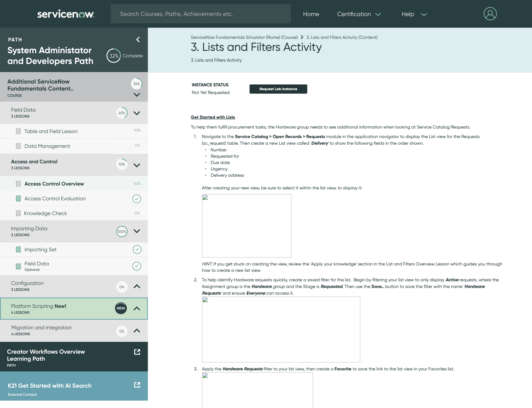The width and height of the screenshot is (532, 408).
Task: Collapse the Importing Data section chevron
Action: 137,231
